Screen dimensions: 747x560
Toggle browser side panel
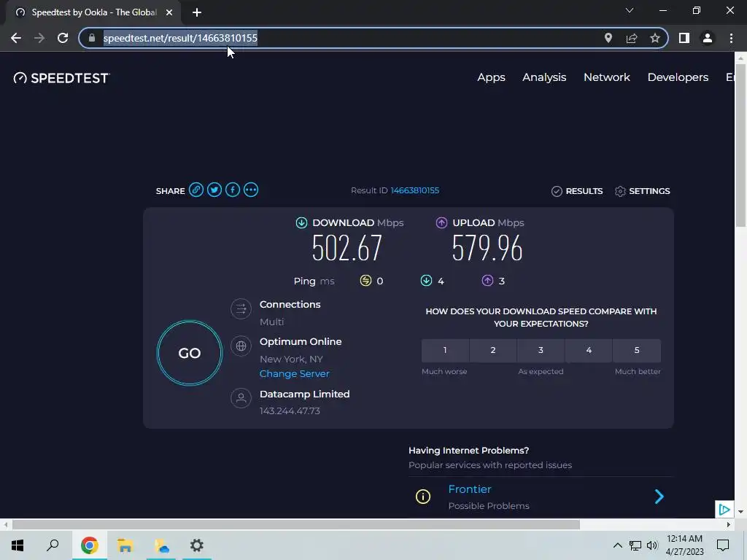684,38
